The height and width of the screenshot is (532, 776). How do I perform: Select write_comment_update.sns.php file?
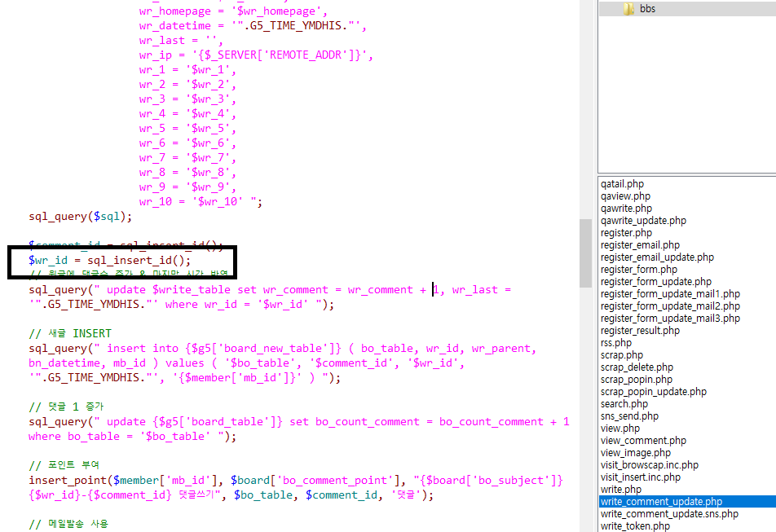tap(669, 514)
